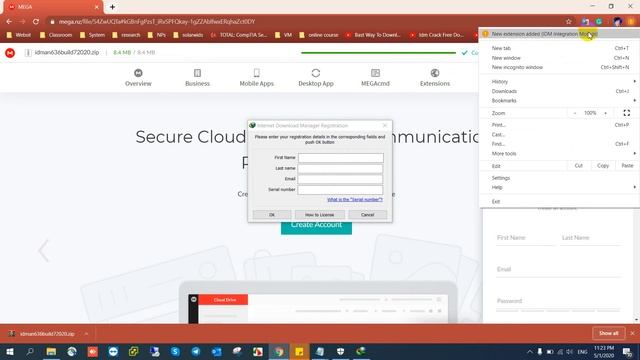Click Show all downloads button

pos(609,333)
